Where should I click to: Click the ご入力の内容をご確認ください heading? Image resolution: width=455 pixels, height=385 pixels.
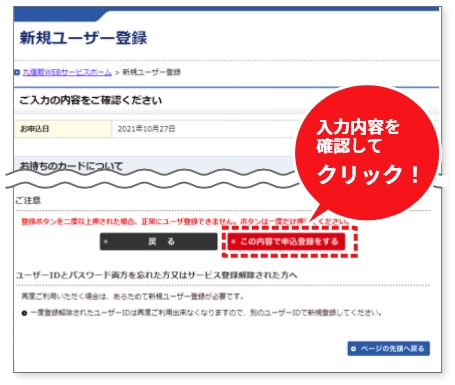pyautogui.click(x=90, y=100)
